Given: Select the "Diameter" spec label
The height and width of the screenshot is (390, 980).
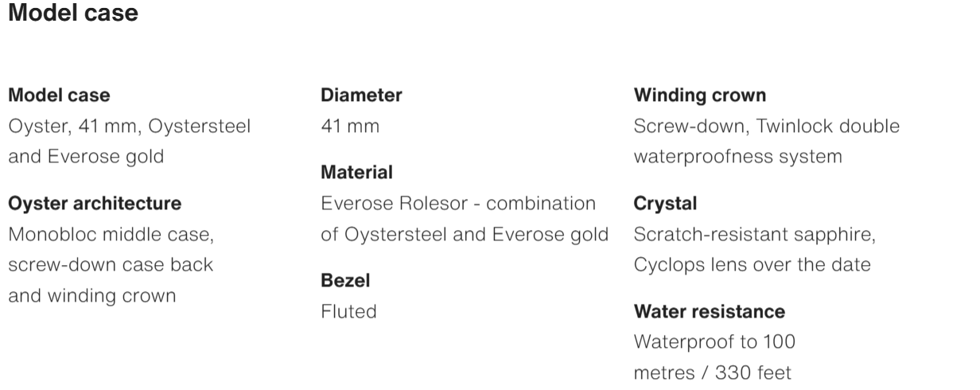Looking at the screenshot, I should point(361,96).
